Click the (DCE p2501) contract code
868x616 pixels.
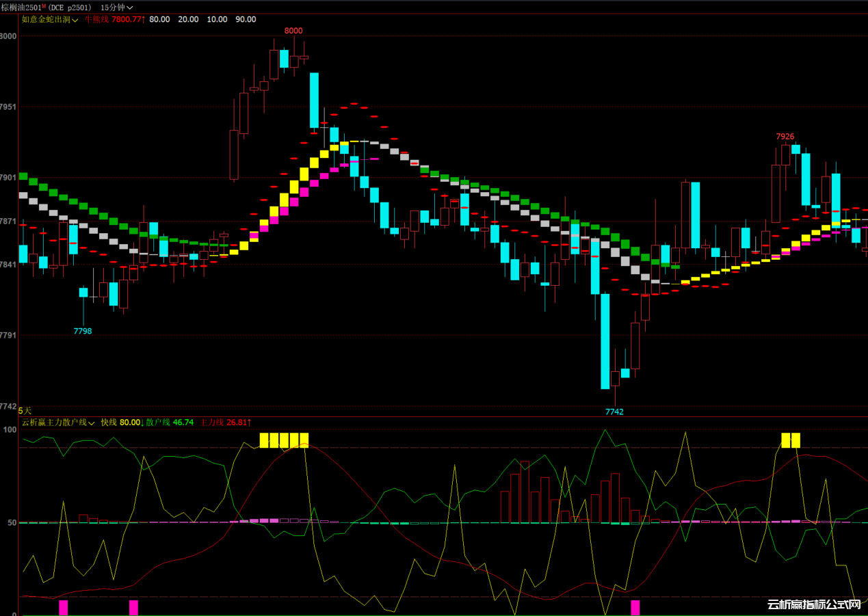point(69,7)
